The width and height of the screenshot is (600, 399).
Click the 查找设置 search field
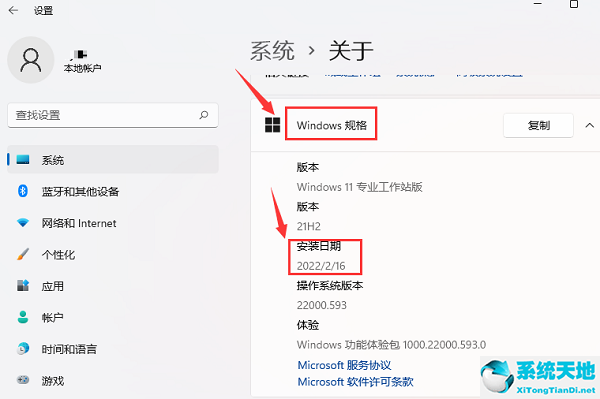coord(113,115)
